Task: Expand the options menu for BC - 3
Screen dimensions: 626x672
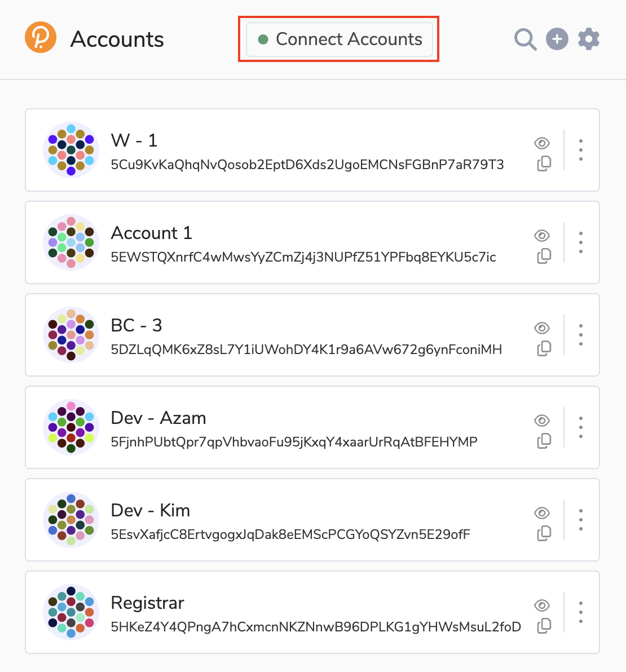Action: (581, 335)
